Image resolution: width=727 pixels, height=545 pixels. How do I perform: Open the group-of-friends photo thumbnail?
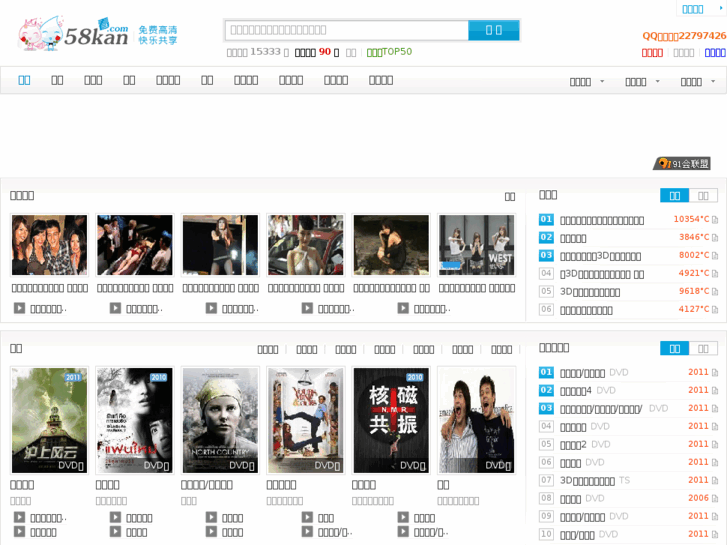coord(49,244)
